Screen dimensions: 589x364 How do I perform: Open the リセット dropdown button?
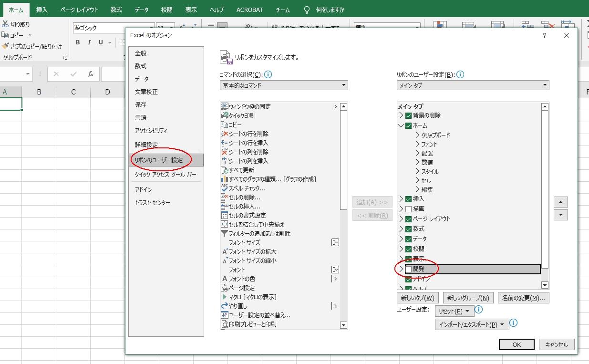pos(454,311)
